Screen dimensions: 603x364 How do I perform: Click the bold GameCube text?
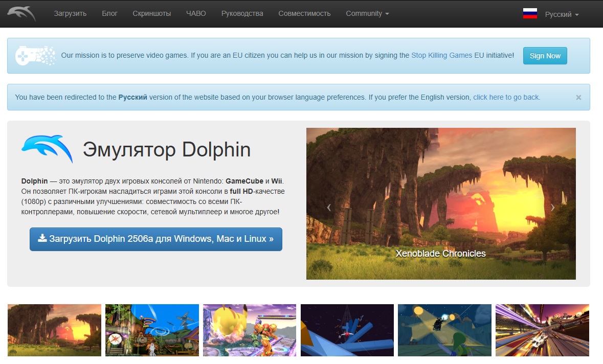click(x=244, y=181)
